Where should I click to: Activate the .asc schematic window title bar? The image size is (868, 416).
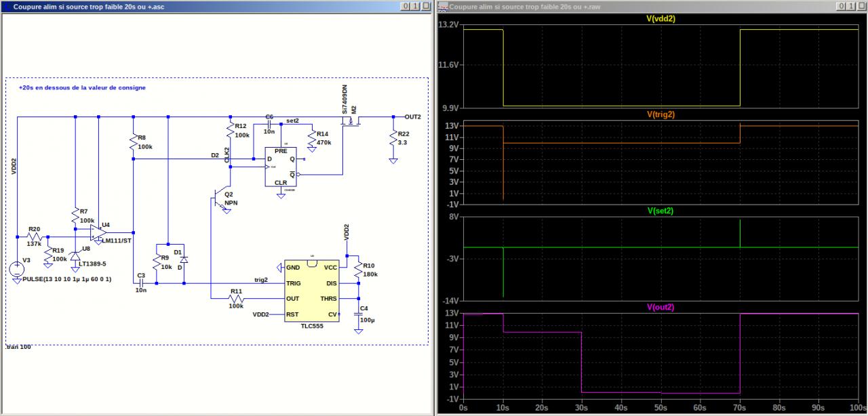(203, 6)
